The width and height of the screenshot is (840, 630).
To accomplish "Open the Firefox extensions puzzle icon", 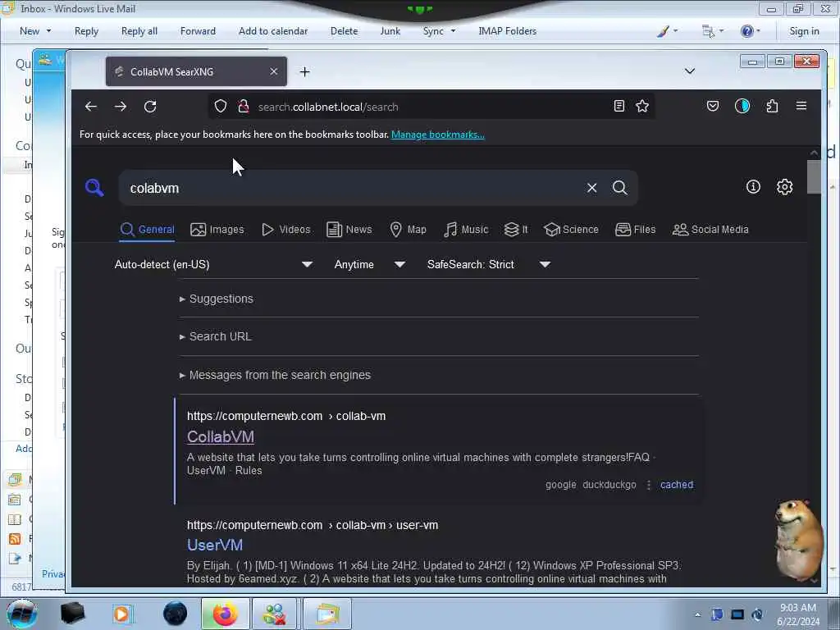I will point(772,106).
